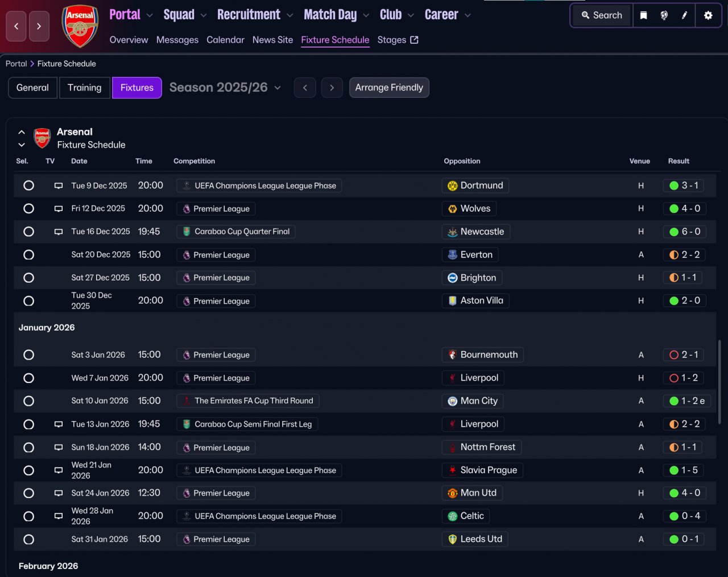Viewport: 728px width, 577px height.
Task: Click the Wolves club badge icon
Action: coord(453,209)
